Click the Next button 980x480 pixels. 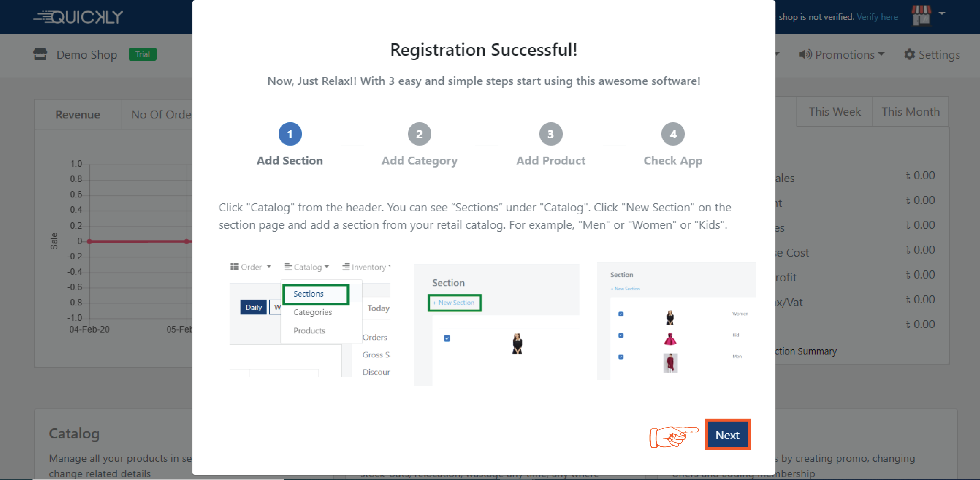pyautogui.click(x=727, y=434)
